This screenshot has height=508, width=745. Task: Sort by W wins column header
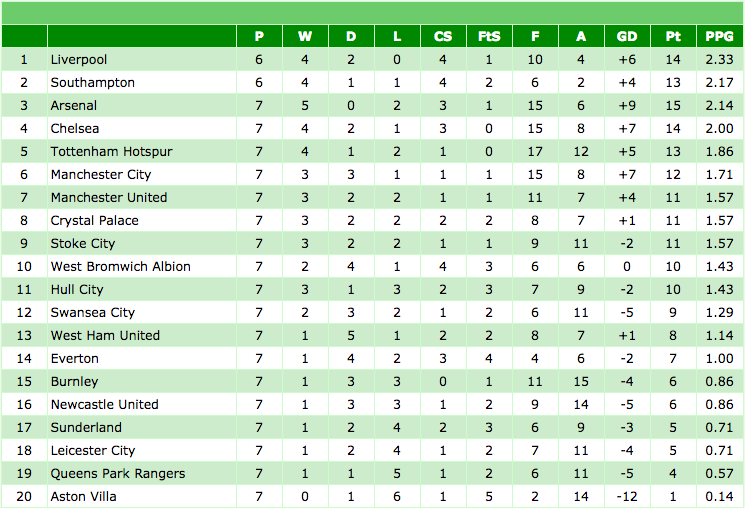pos(305,36)
